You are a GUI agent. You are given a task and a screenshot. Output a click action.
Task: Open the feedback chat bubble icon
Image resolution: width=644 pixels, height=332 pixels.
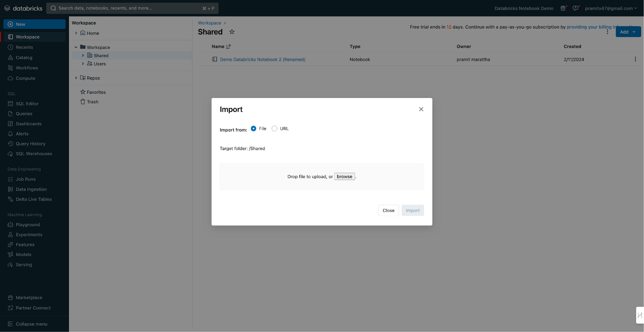(576, 8)
